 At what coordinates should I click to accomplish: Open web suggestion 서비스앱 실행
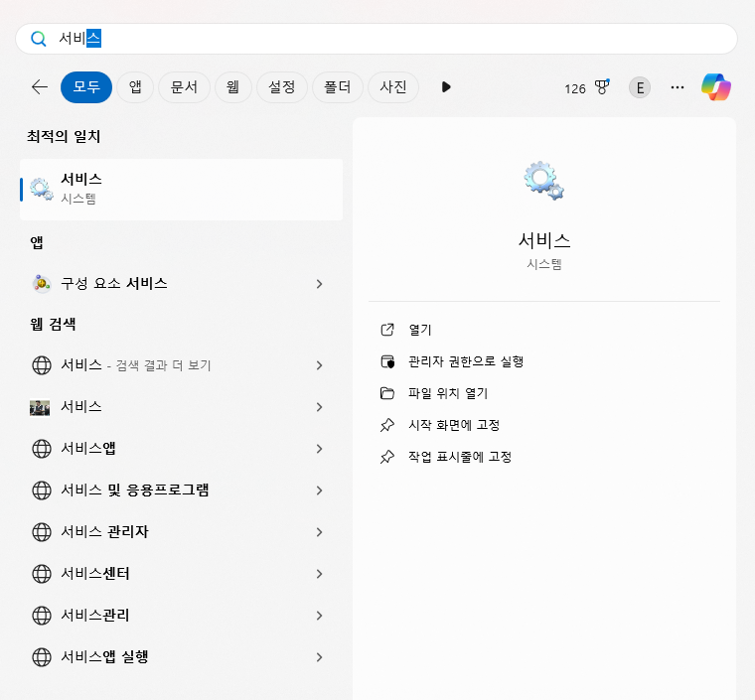pyautogui.click(x=181, y=657)
